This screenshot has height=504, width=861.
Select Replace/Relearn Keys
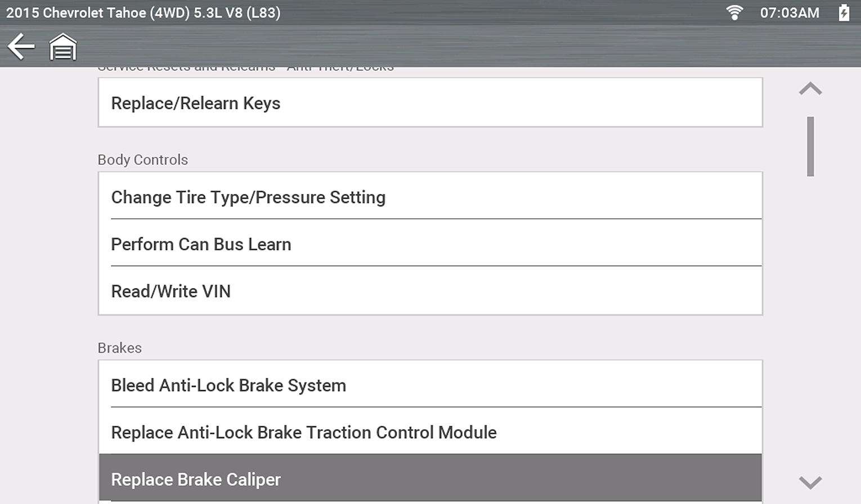pos(430,102)
